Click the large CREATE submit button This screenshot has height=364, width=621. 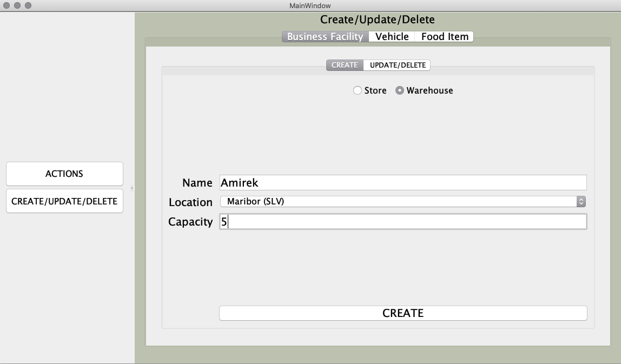point(403,313)
